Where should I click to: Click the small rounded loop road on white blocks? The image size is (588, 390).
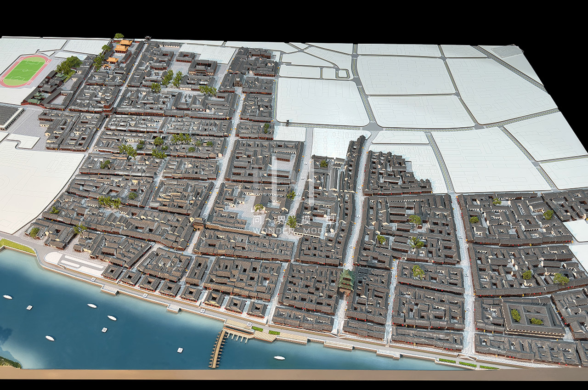coord(342,73)
